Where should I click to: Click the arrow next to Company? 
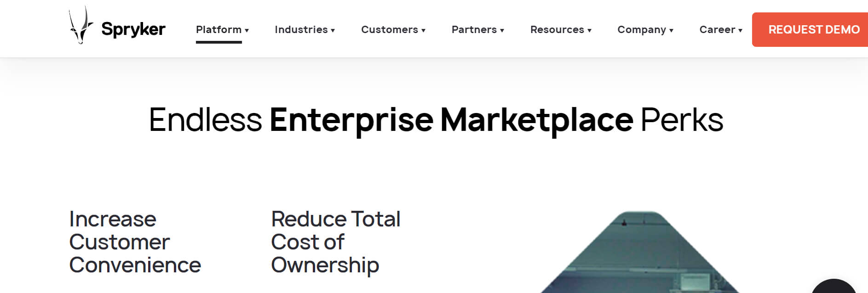[672, 30]
